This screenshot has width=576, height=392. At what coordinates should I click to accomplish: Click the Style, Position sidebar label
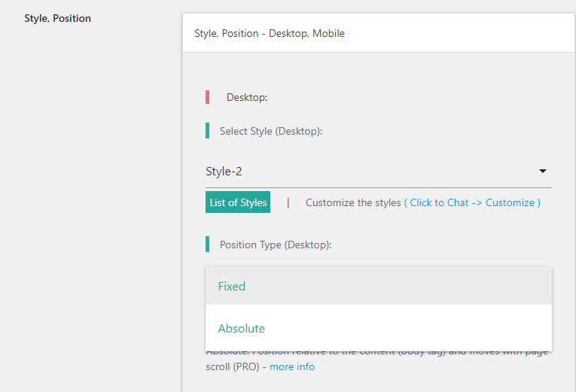pyautogui.click(x=57, y=18)
